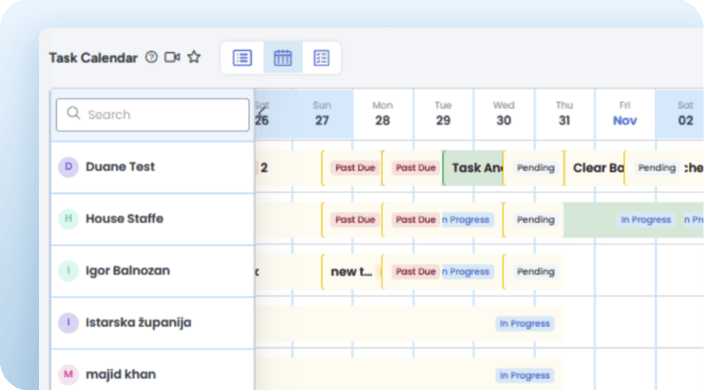Switch to the checklist view
Viewport: 704px width, 390px height.
[321, 58]
